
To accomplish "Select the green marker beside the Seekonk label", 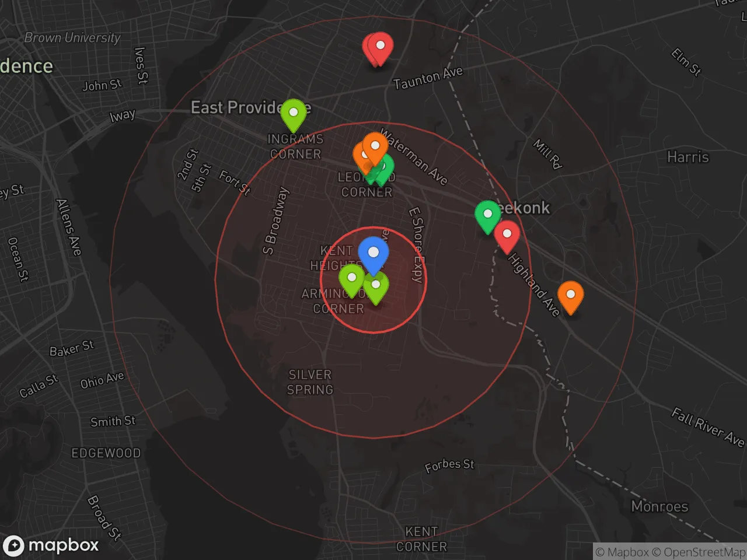I will coord(487,215).
